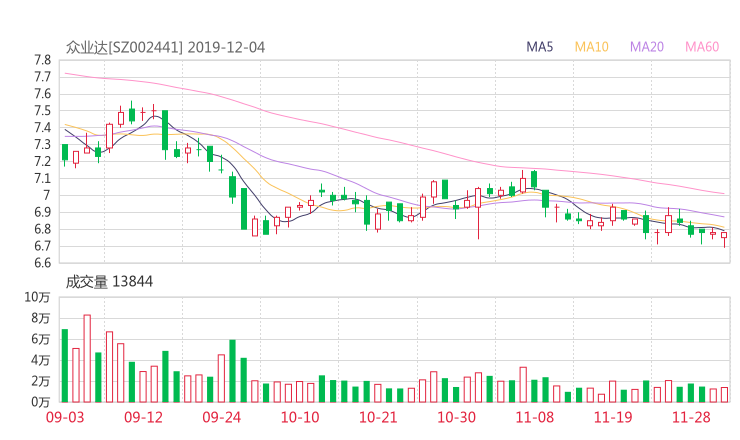Viewport: 740px width, 440px height.
Task: Click the MA5 legend label
Action: point(539,47)
